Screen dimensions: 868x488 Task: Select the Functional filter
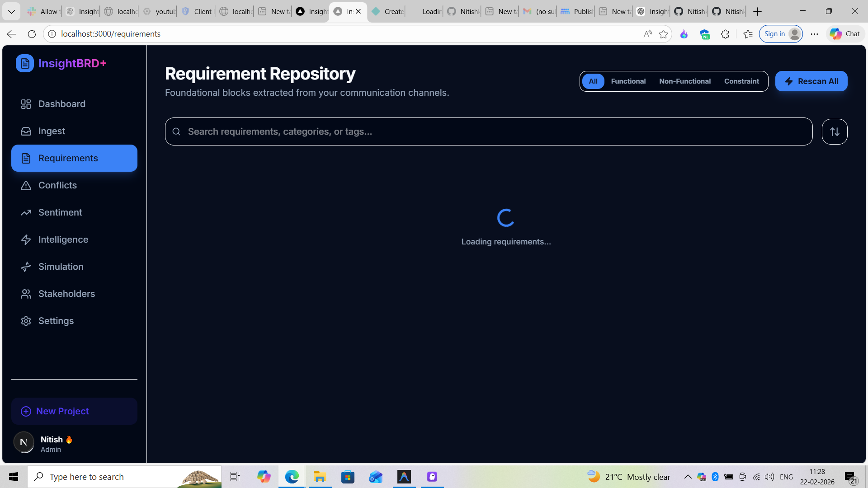point(628,81)
